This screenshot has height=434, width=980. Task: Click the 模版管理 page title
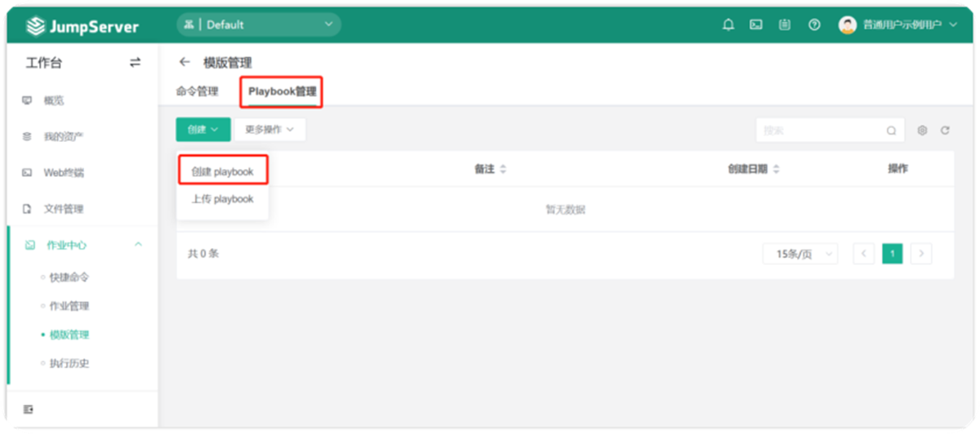click(x=228, y=63)
